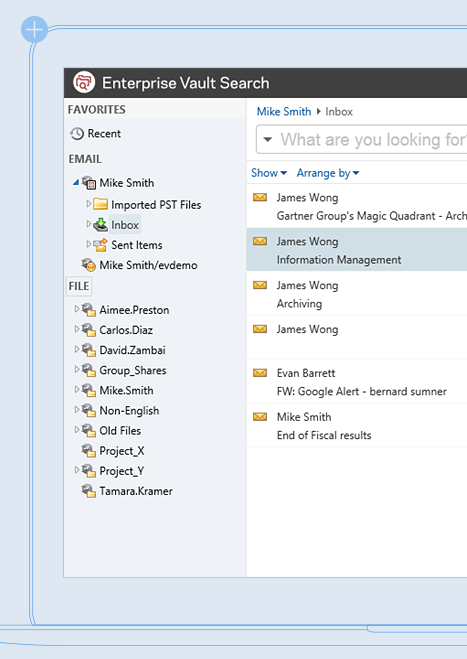
Task: Click the Mike Smith mailbox archive icon
Action: tap(89, 183)
